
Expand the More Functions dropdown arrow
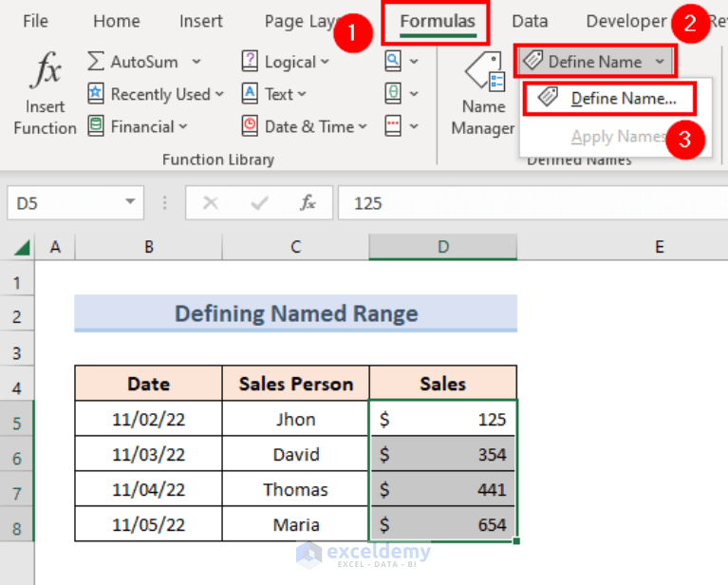(414, 126)
